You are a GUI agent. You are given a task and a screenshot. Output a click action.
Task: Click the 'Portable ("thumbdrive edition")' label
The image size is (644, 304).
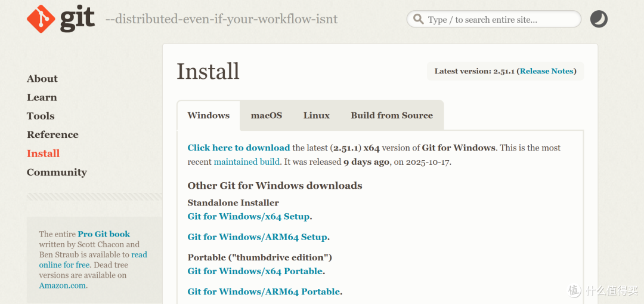pyautogui.click(x=259, y=257)
